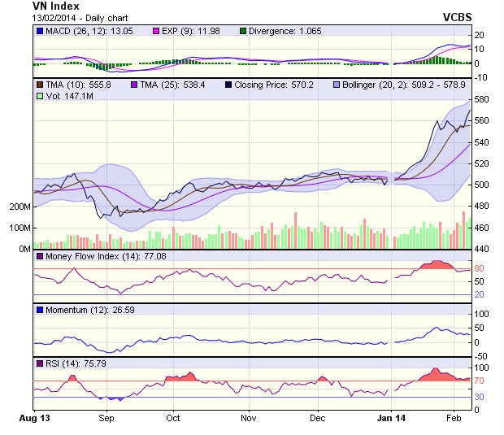504x435 pixels.
Task: Click the RSI (14) legend swatch
Action: (x=40, y=363)
